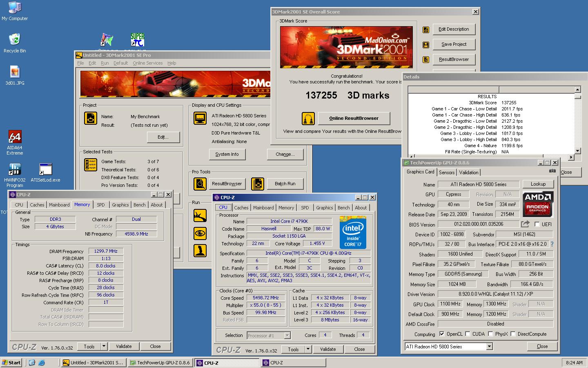
Task: Toggle the UEFI checkbox in GPU-Z
Action: (537, 224)
